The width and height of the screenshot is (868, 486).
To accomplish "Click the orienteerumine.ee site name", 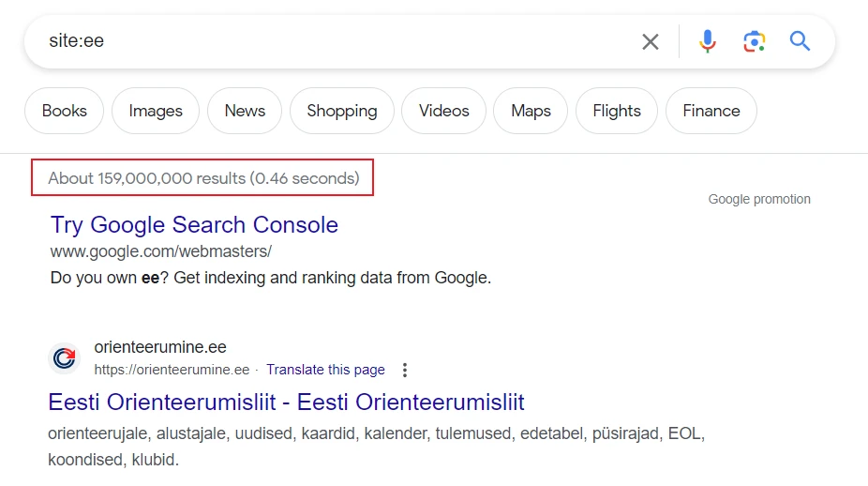I will pos(160,347).
